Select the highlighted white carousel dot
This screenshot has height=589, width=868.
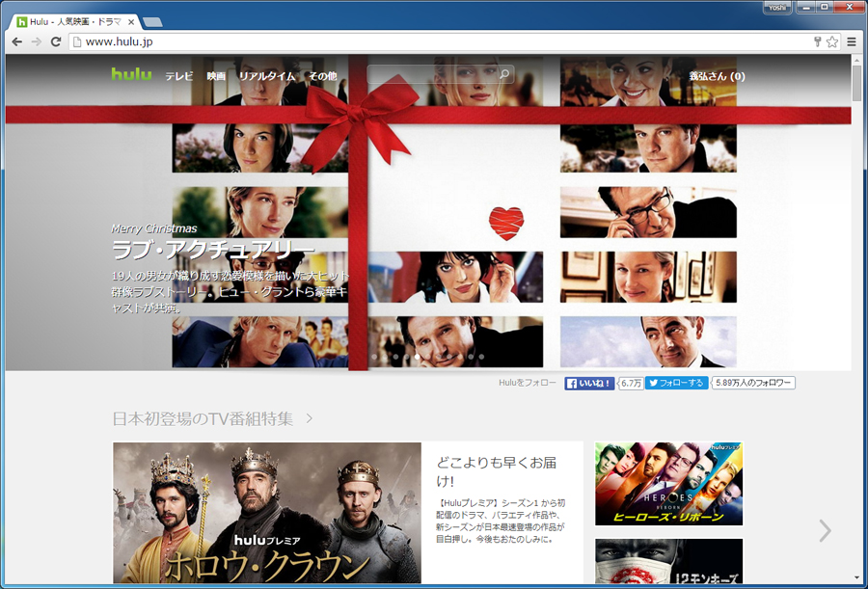pos(417,357)
